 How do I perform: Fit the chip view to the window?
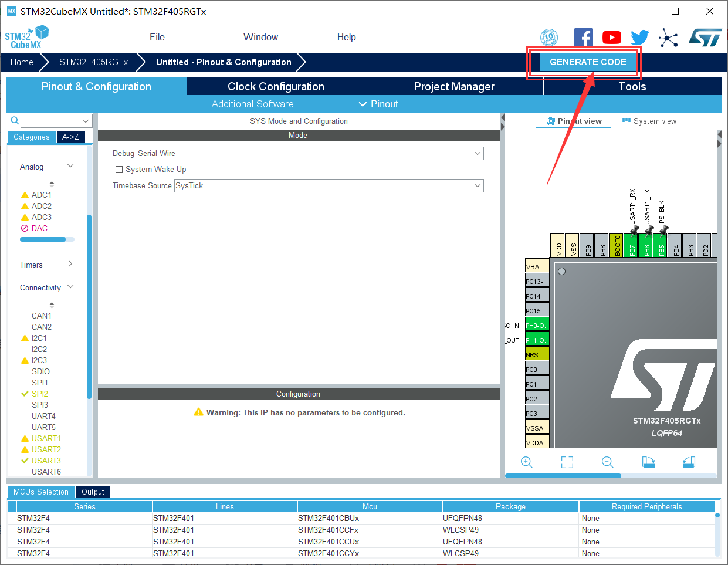point(567,462)
